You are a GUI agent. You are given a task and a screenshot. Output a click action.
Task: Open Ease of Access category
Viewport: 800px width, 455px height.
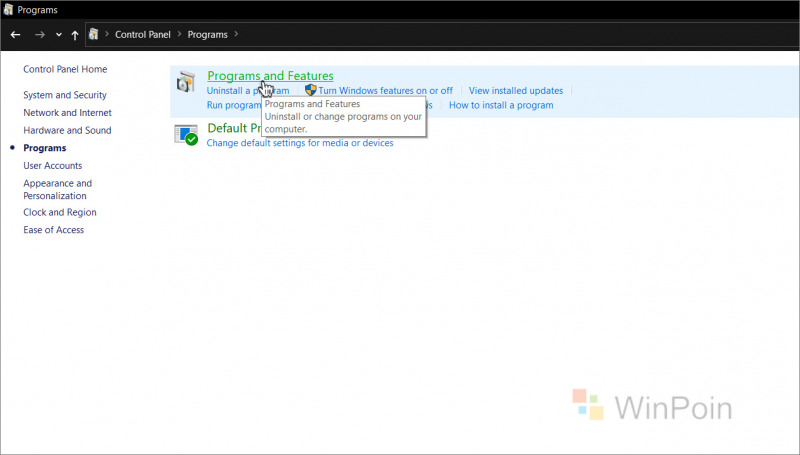54,230
